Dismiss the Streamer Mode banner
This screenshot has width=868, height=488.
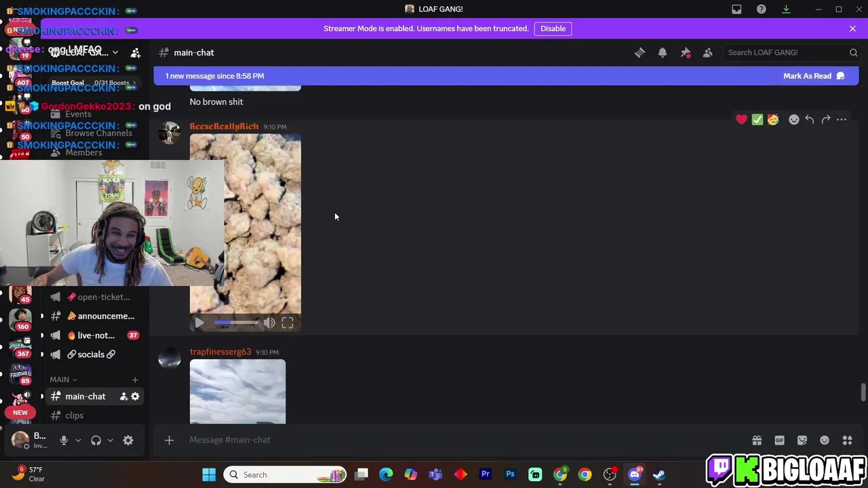pos(852,28)
